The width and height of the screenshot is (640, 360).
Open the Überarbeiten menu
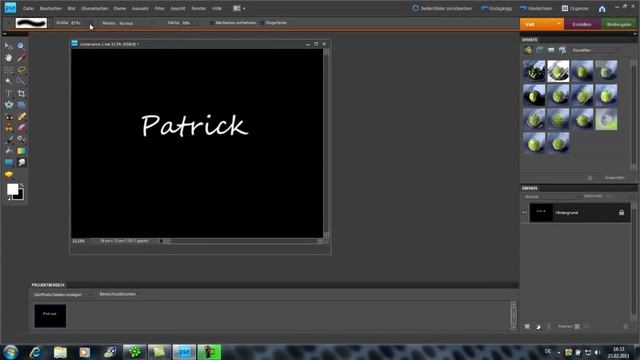(94, 8)
